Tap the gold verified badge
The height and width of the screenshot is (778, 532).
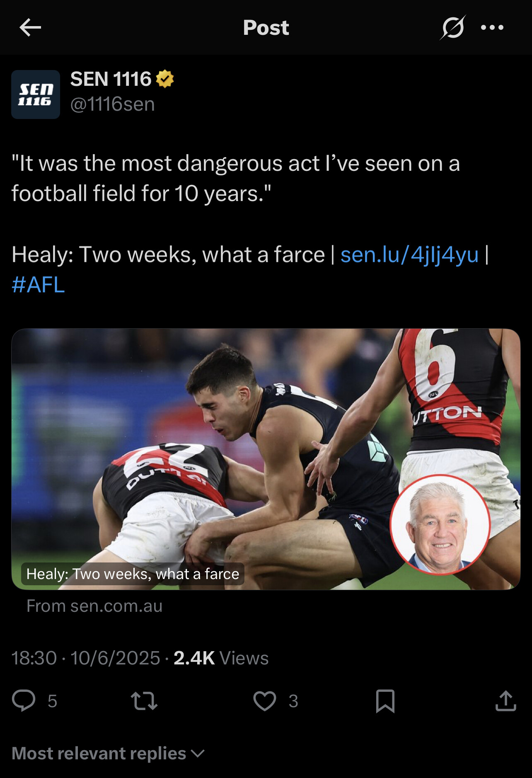165,79
